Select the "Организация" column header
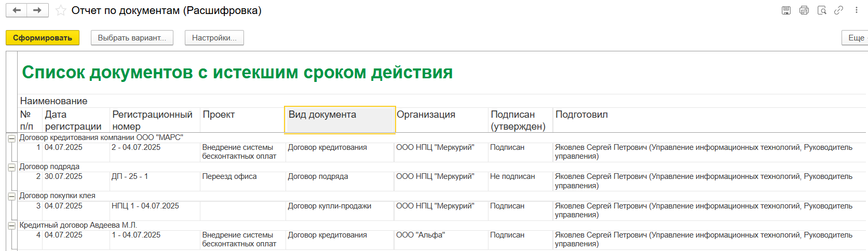The height and width of the screenshot is (251, 868). (426, 115)
